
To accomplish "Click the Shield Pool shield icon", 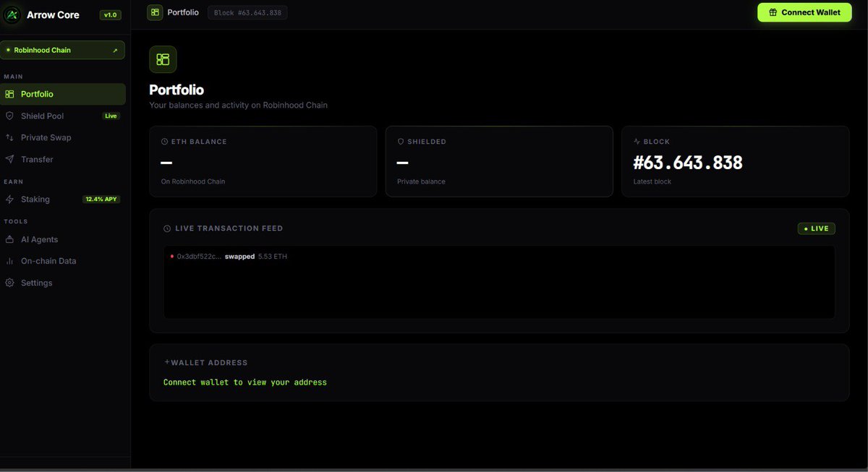I will tap(10, 116).
